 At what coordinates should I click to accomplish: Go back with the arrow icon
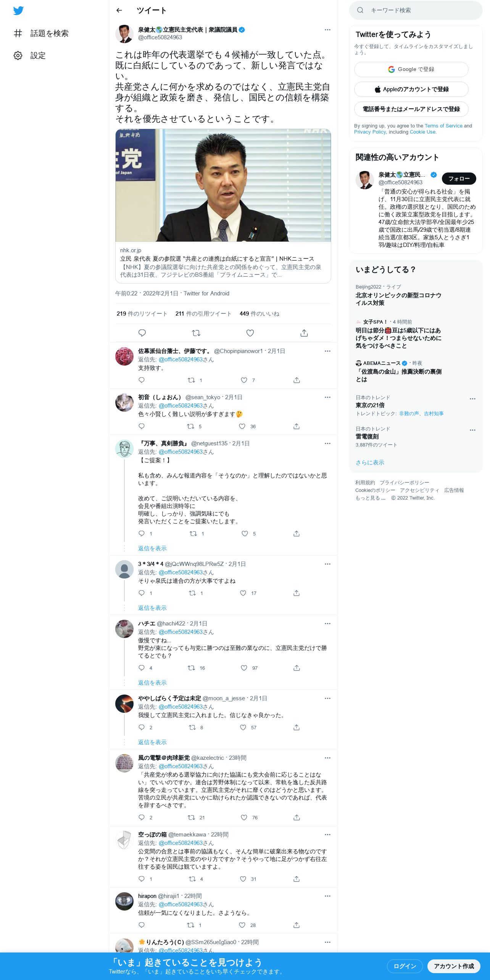(x=119, y=10)
